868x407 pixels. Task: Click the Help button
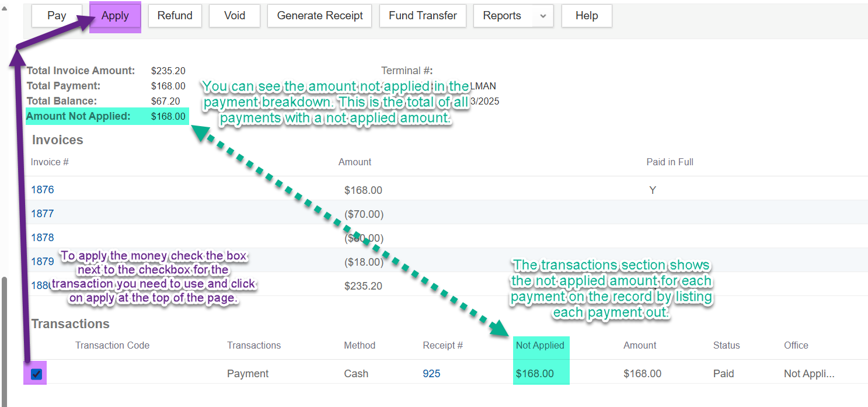coord(587,16)
